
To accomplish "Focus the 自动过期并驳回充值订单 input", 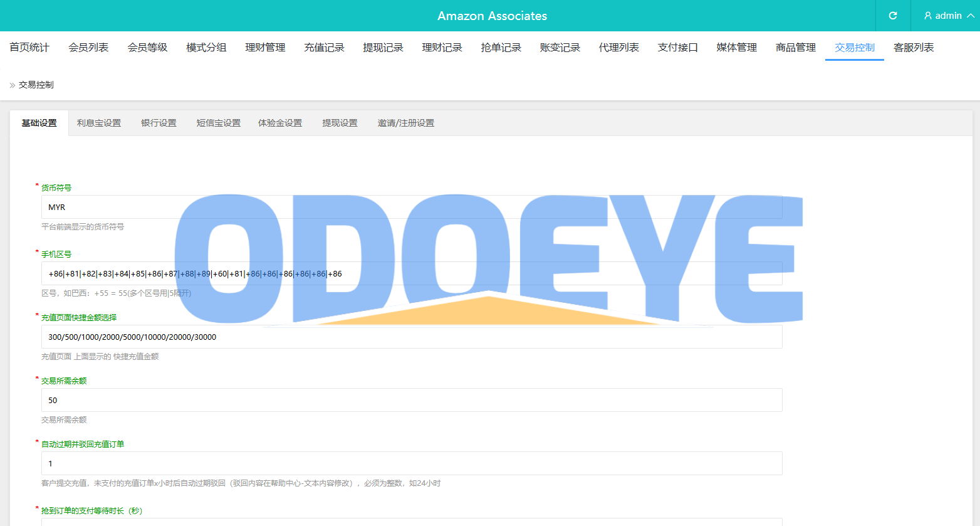I will pos(411,464).
